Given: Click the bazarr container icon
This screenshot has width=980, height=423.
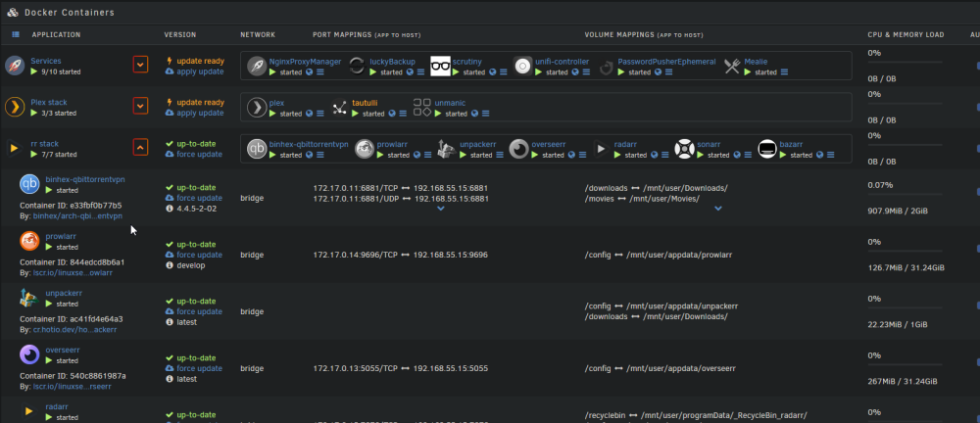Looking at the screenshot, I should (x=767, y=149).
